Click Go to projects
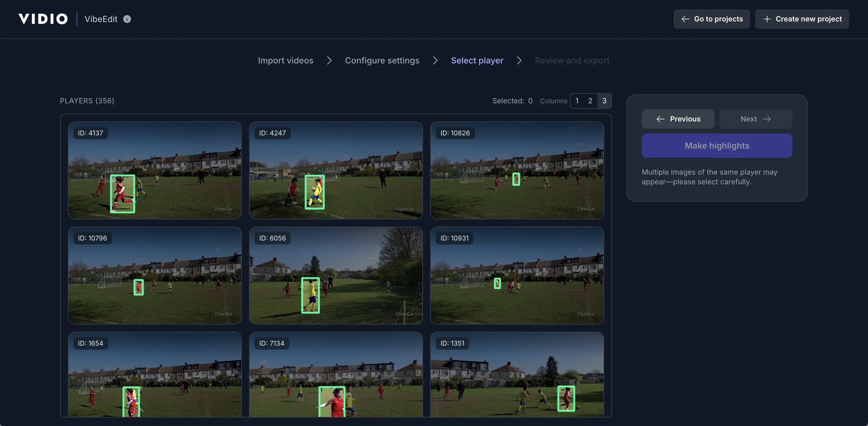The image size is (868, 426). (712, 19)
